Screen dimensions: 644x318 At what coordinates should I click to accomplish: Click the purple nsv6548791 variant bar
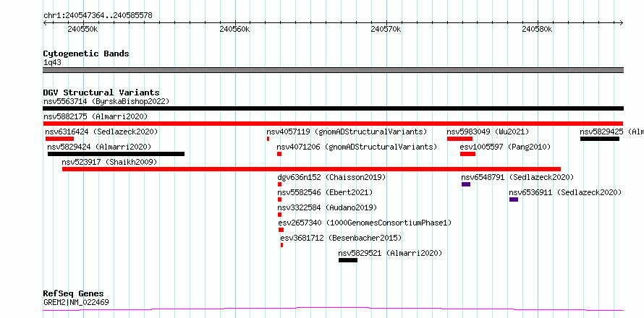click(x=466, y=184)
